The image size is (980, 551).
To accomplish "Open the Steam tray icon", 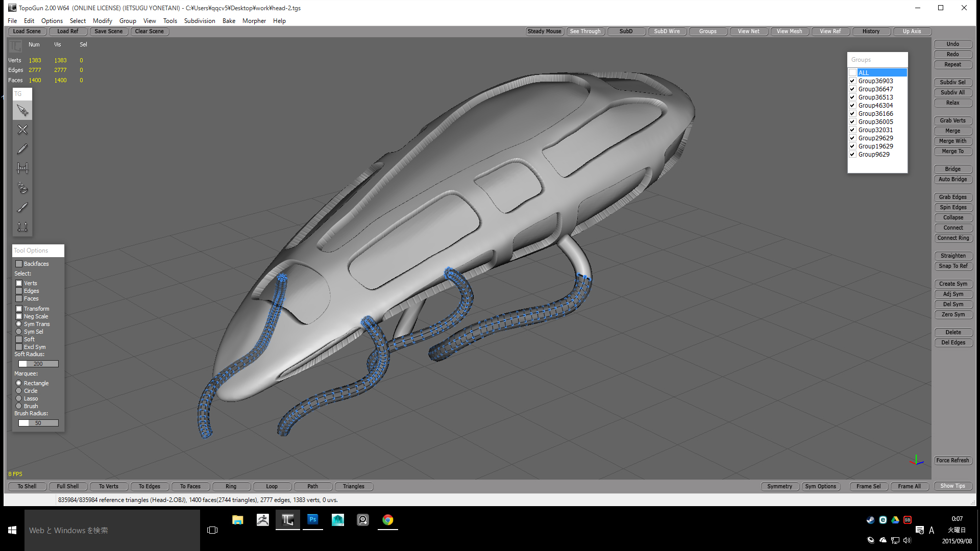I will [x=870, y=520].
